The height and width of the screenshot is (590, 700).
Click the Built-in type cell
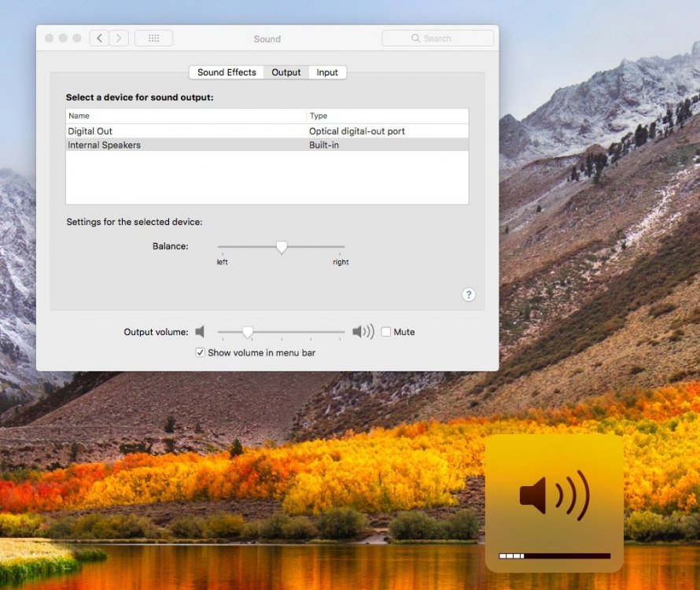324,145
